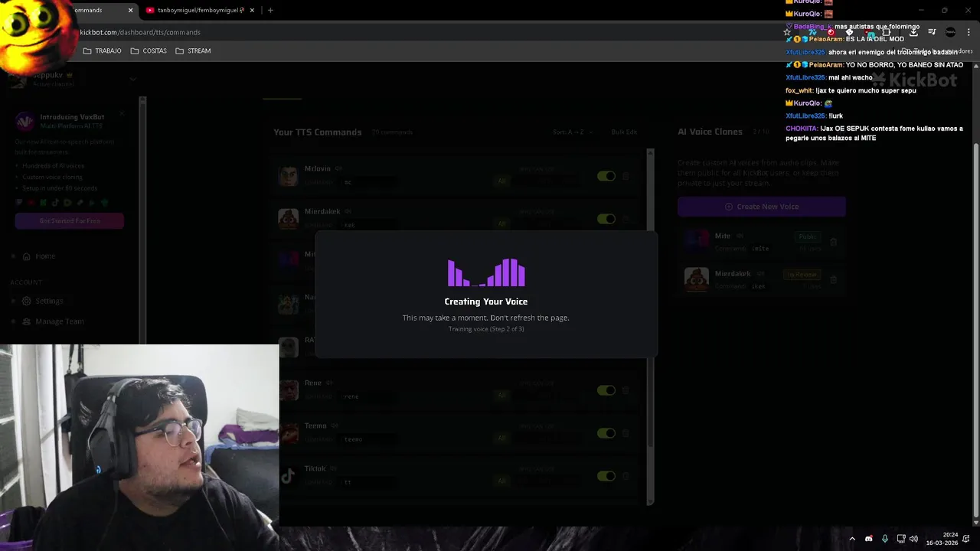Toggle the Mierdakek TTS command switch
980x551 pixels.
606,219
